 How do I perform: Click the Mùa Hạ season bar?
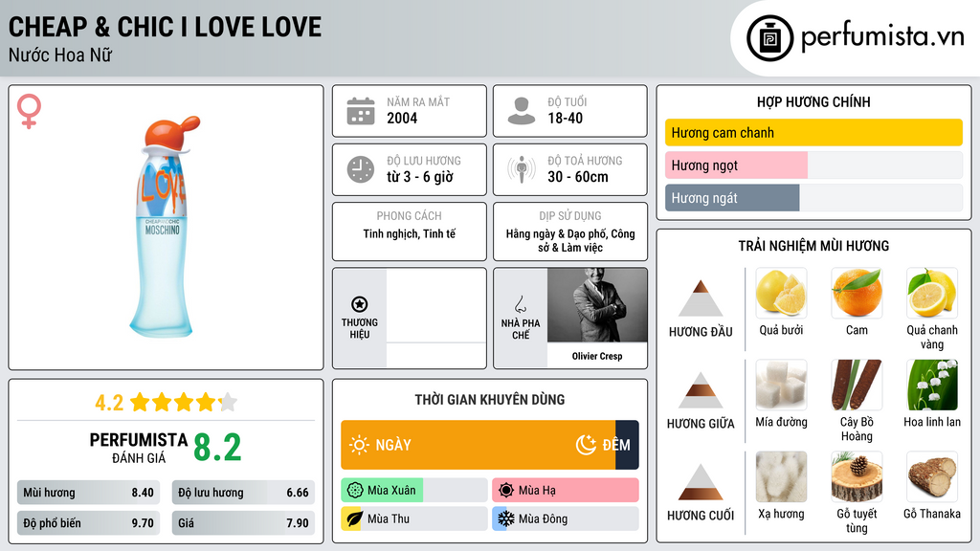point(565,491)
